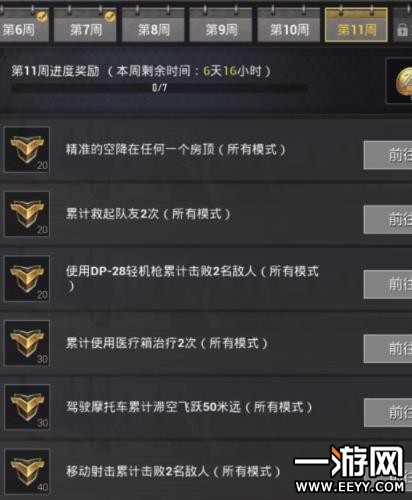The image size is (412, 500).
Task: Open the gold coin reward icon
Action: tap(403, 81)
